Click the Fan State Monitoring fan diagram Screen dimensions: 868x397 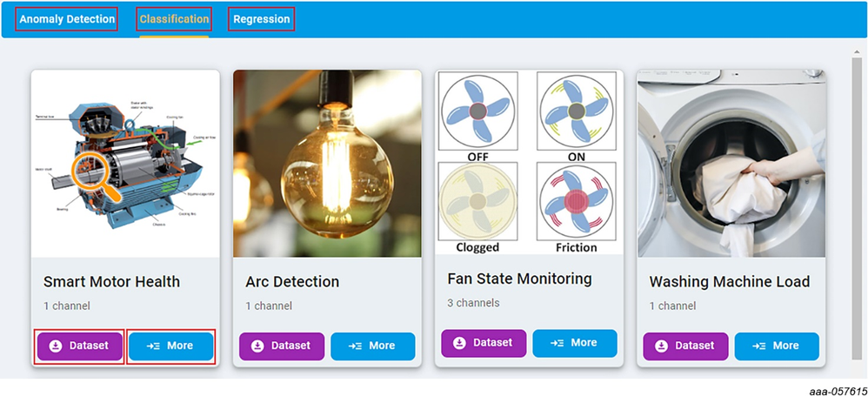coord(529,162)
